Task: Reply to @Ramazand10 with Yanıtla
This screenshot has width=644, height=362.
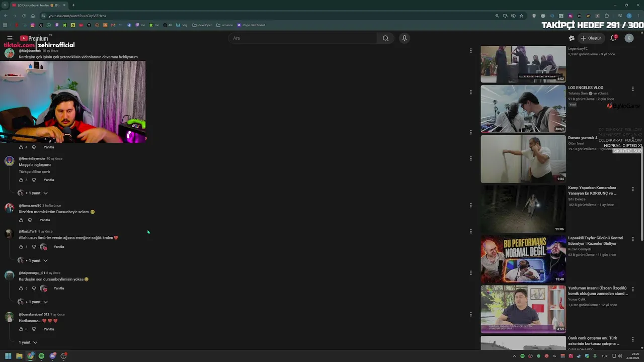Action: tap(45, 220)
